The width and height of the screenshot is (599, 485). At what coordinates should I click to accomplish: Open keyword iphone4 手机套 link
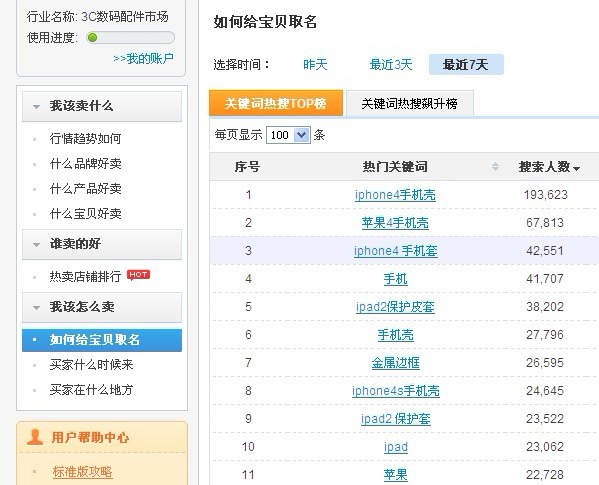395,251
